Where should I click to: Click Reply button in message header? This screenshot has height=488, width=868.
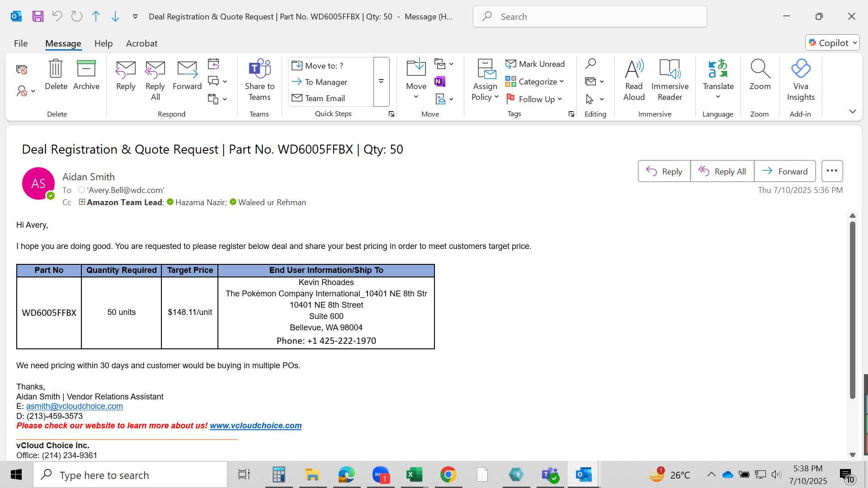pyautogui.click(x=664, y=171)
